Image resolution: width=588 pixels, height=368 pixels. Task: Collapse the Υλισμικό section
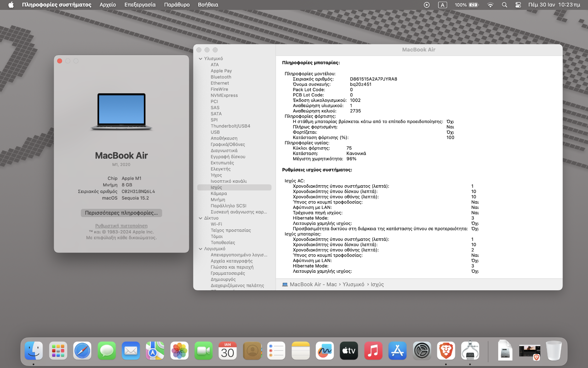200,59
